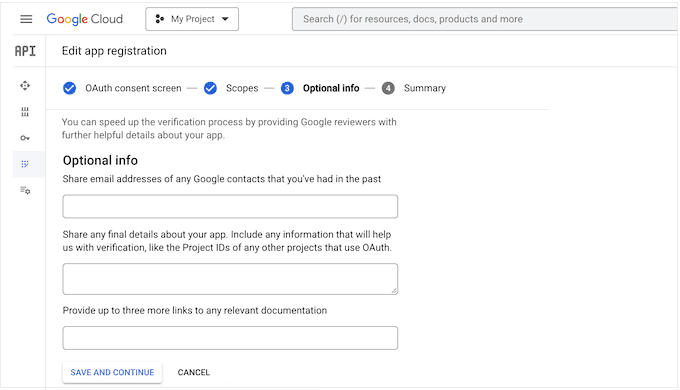Viewport: 680px width, 390px height.
Task: Click the step 3 number badge
Action: [287, 88]
